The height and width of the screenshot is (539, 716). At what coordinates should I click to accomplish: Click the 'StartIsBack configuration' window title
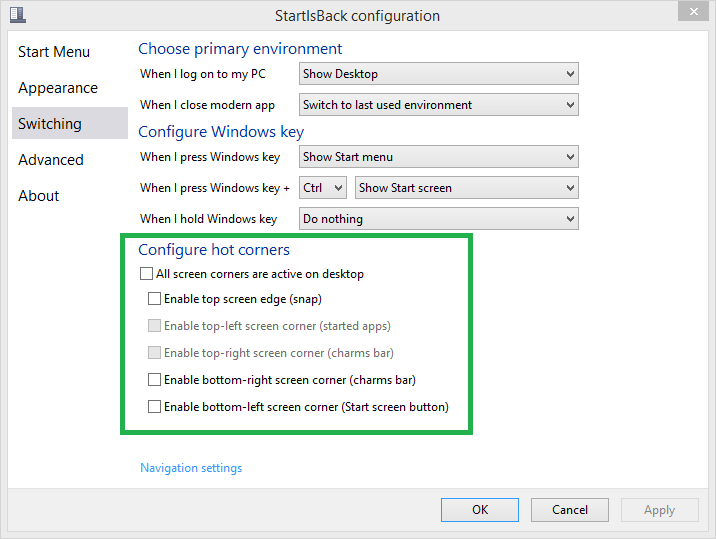[x=357, y=16]
